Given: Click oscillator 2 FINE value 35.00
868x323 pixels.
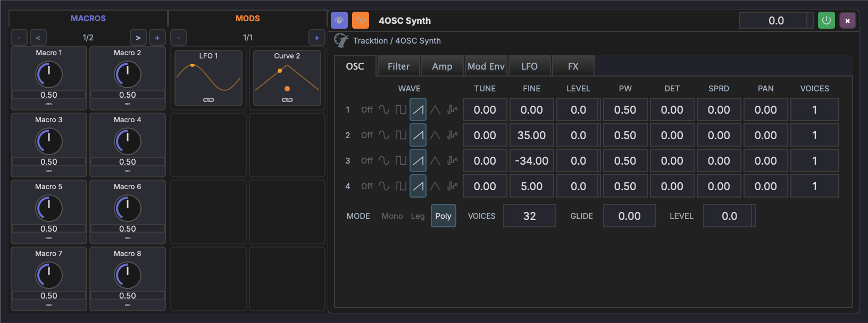Looking at the screenshot, I should [532, 135].
